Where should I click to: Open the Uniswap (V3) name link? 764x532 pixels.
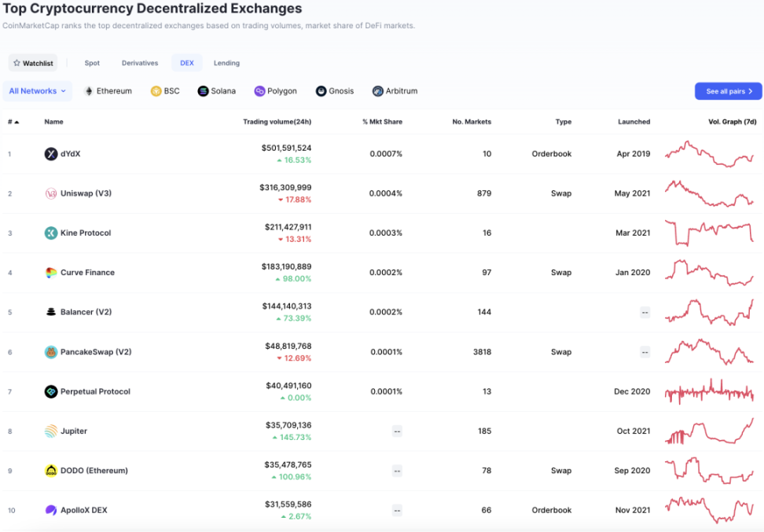click(86, 193)
